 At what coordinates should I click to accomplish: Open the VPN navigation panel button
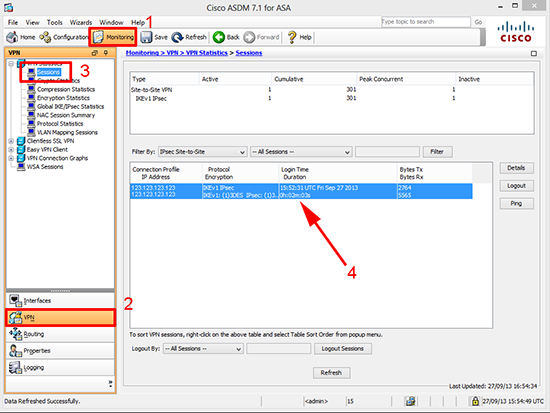click(x=60, y=318)
